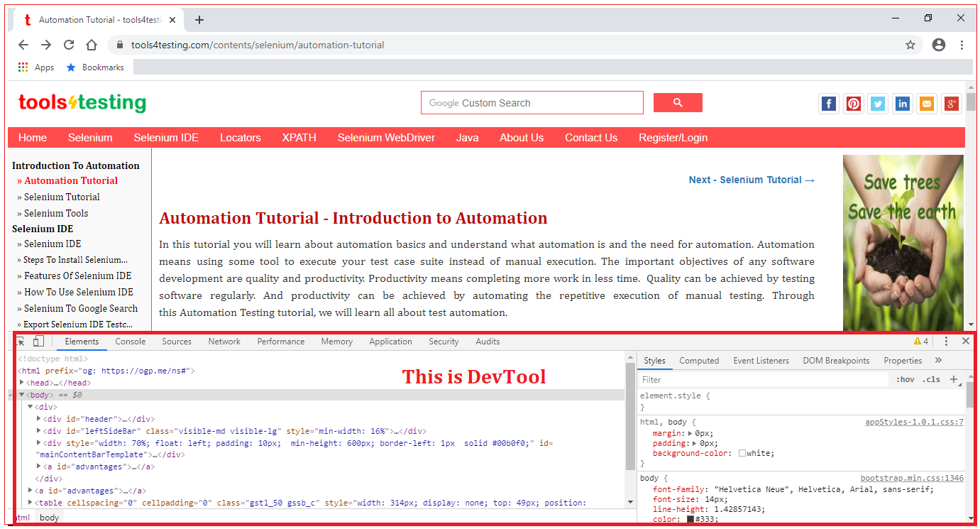Open the Google Plus social icon
980x529 pixels.
952,104
